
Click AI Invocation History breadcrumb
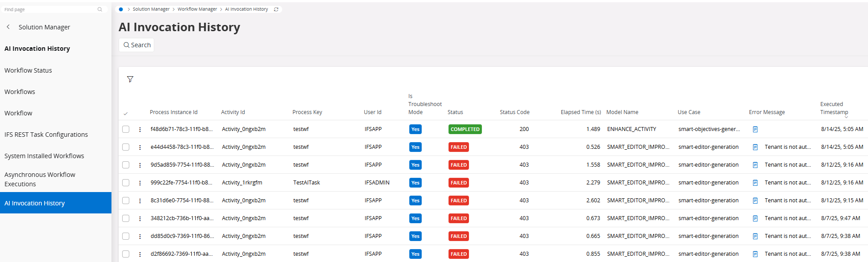[247, 9]
